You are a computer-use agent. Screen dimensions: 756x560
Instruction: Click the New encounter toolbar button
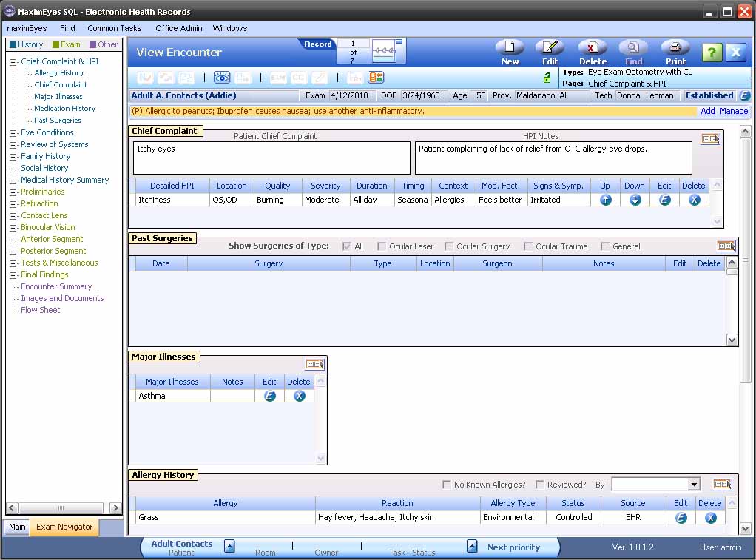coord(510,52)
